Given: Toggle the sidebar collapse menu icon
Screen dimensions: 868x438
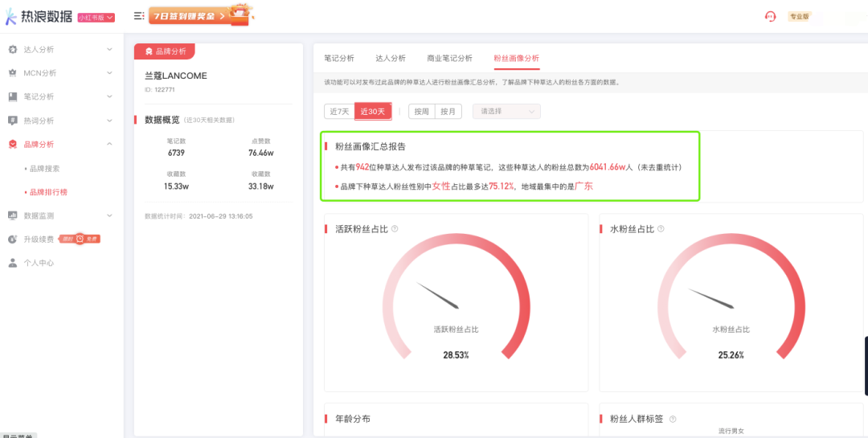Looking at the screenshot, I should pos(138,16).
